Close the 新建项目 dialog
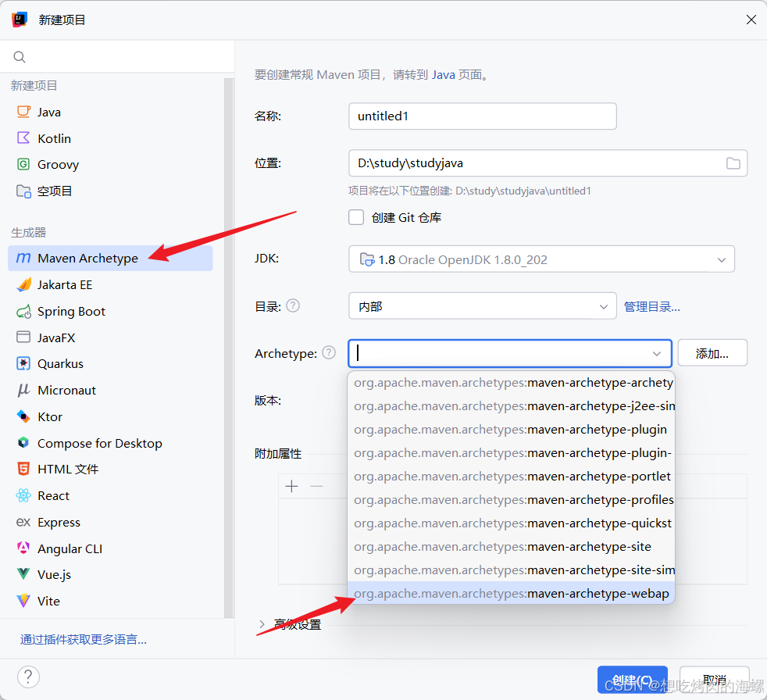 pos(751,20)
